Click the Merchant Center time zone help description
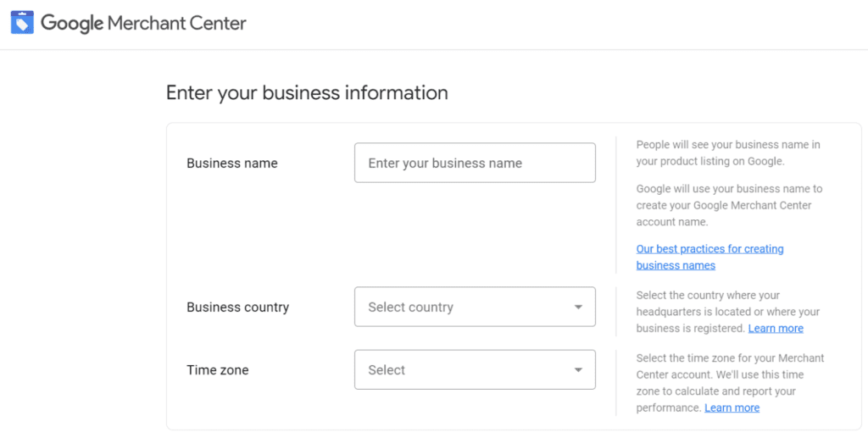 coord(729,374)
